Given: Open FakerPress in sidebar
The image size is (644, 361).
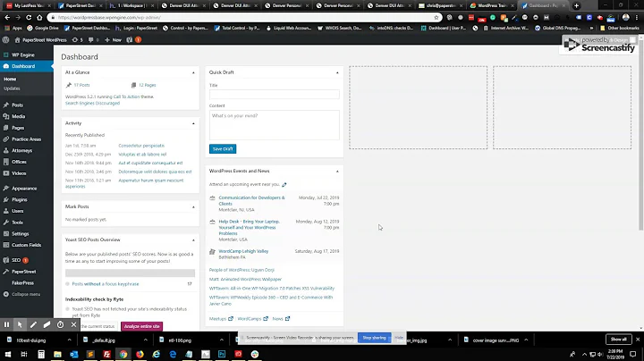Looking at the screenshot, I should pos(22,283).
